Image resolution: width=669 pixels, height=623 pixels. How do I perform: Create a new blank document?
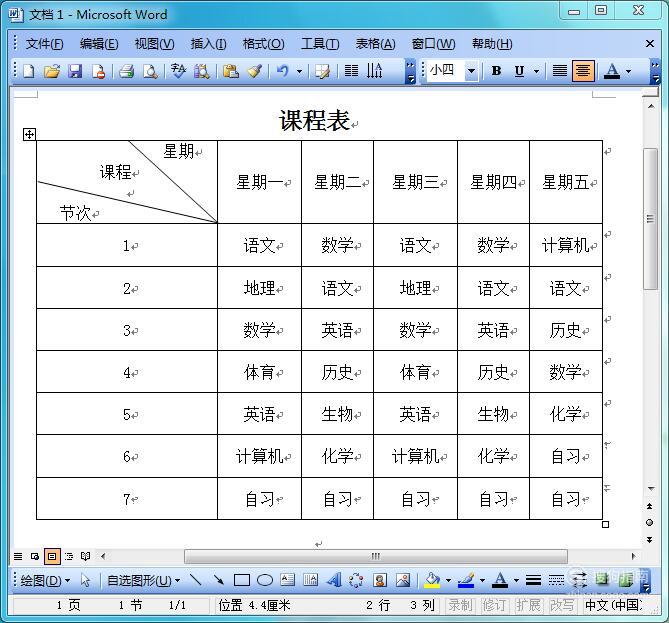[x=28, y=71]
